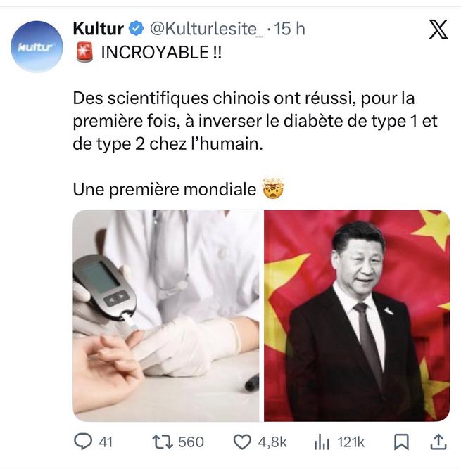The image size is (461, 476).
Task: Share the tweet via upload icon
Action: pyautogui.click(x=438, y=442)
